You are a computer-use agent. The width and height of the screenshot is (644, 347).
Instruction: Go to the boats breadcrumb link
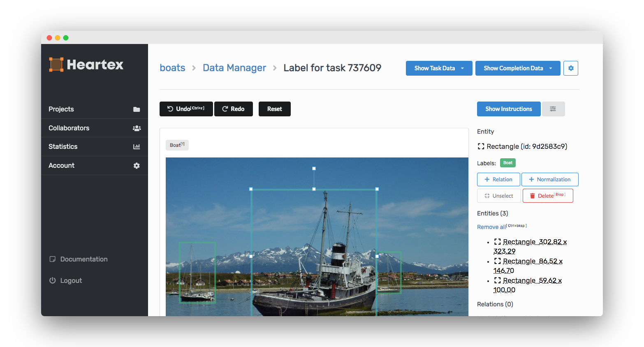click(x=172, y=68)
